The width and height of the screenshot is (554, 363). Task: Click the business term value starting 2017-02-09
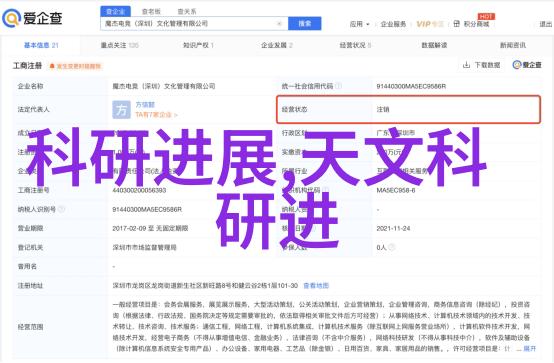150,228
